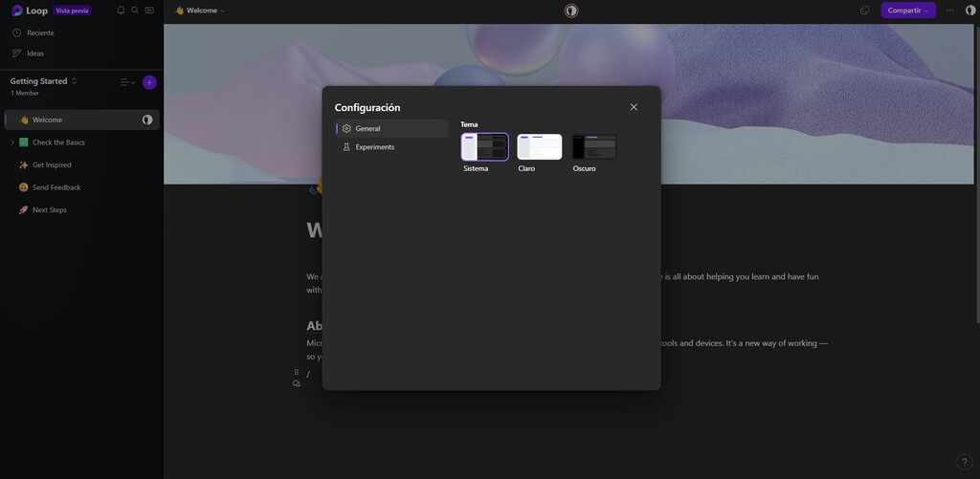This screenshot has width=980, height=479.
Task: Select the General settings tab
Action: [x=391, y=129]
